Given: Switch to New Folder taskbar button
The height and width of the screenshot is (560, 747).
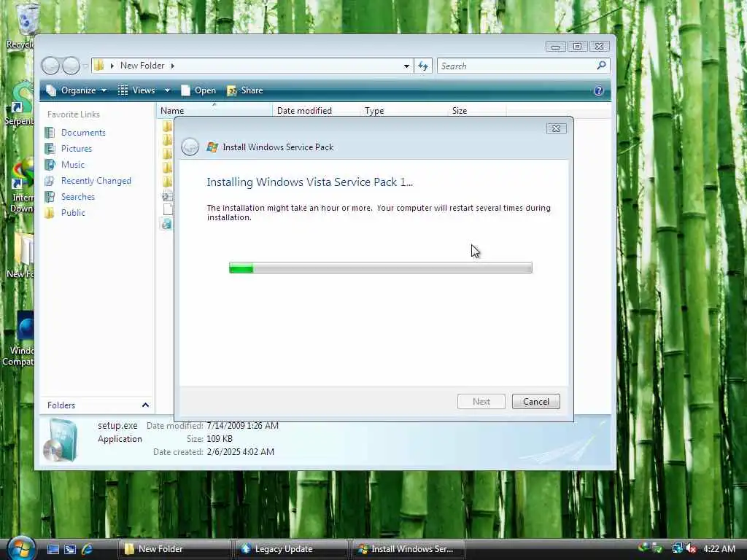Looking at the screenshot, I should [x=174, y=549].
